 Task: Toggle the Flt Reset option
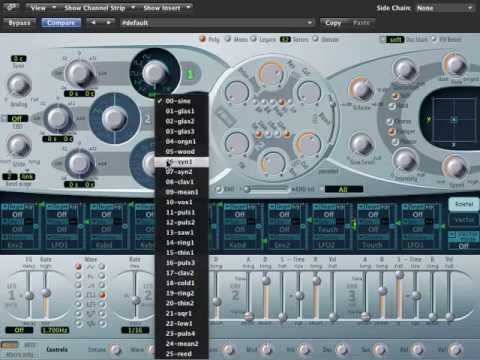click(434, 39)
